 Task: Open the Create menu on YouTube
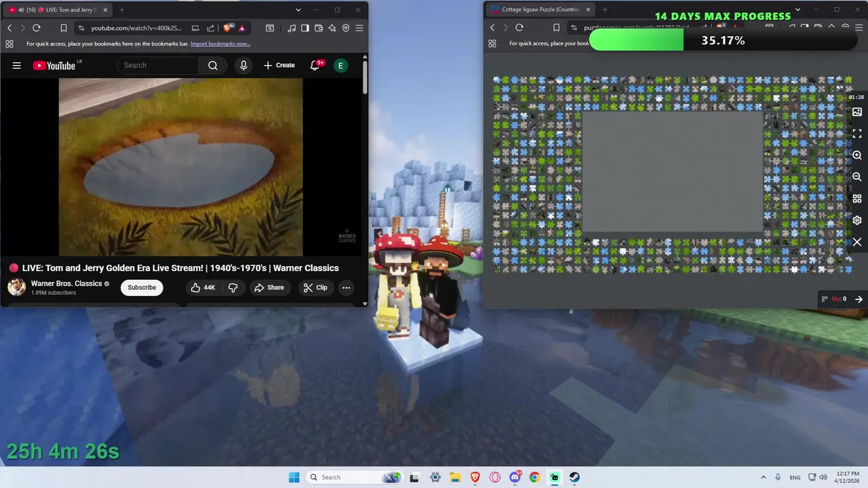click(x=279, y=65)
